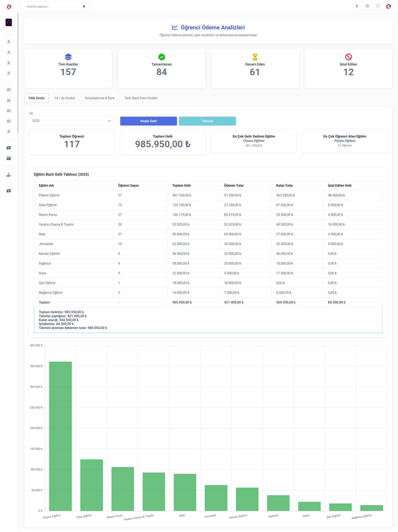Viewport: 398px width, 532px height.
Task: Click the hand holding dollar sidebar icon
Action: pos(9,175)
